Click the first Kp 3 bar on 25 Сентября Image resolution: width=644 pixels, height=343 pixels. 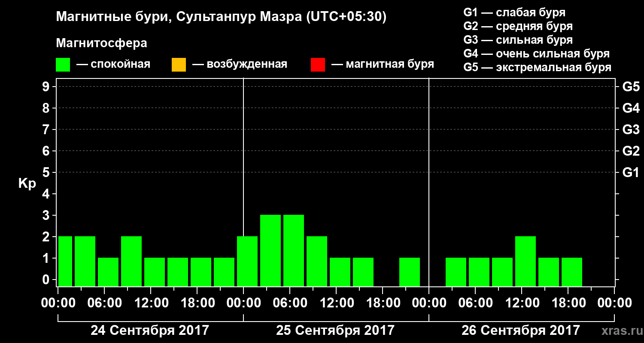coord(270,250)
